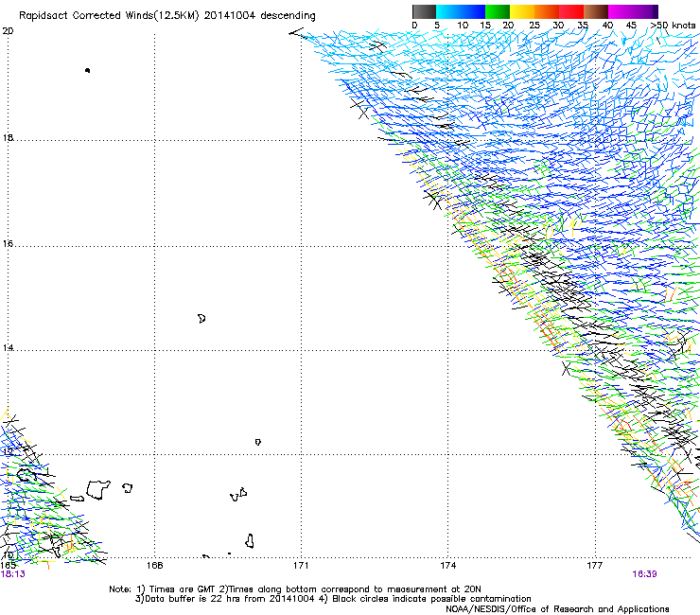Click the cyan 5-10 knots legend segment
Screen dimensions: 700x615
pos(448,11)
